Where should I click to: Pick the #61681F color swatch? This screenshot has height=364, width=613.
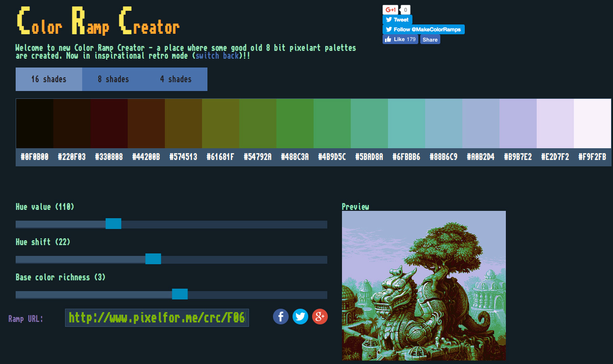(x=221, y=123)
